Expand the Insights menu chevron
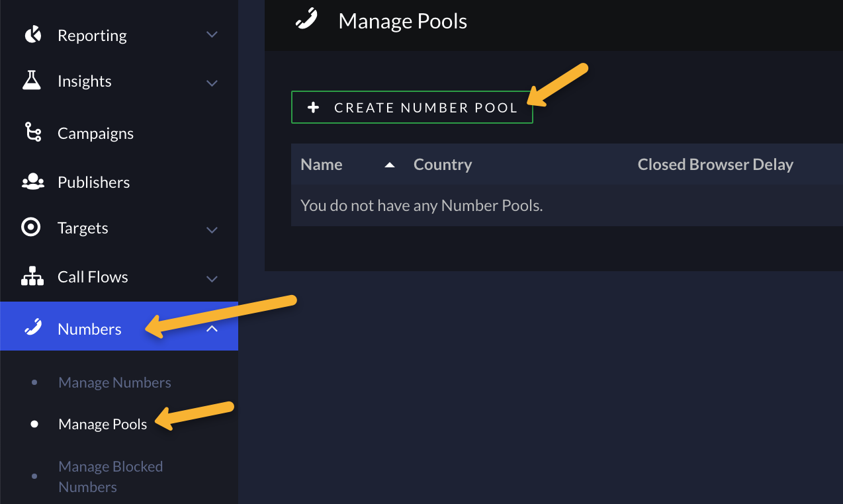Screen dimensions: 843x504 coord(212,83)
